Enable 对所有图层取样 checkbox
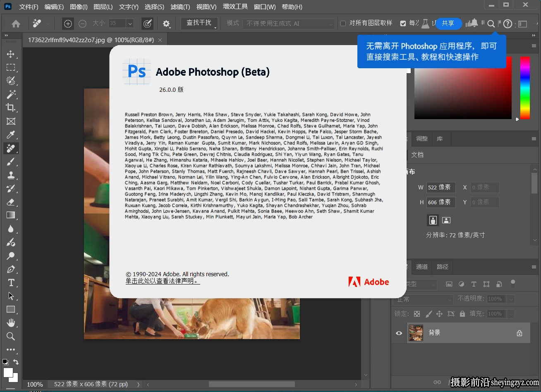Image resolution: width=541 pixels, height=392 pixels. coord(343,24)
